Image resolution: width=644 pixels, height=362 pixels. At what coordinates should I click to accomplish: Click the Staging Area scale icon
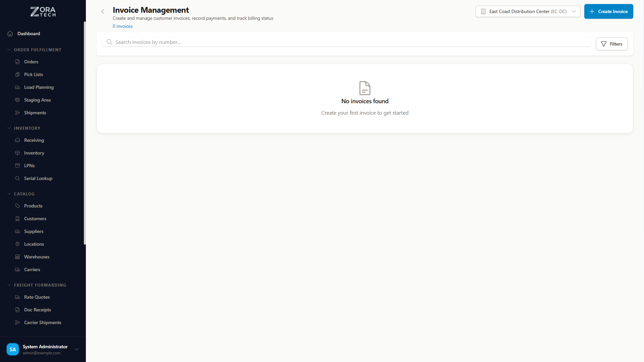[17, 100]
